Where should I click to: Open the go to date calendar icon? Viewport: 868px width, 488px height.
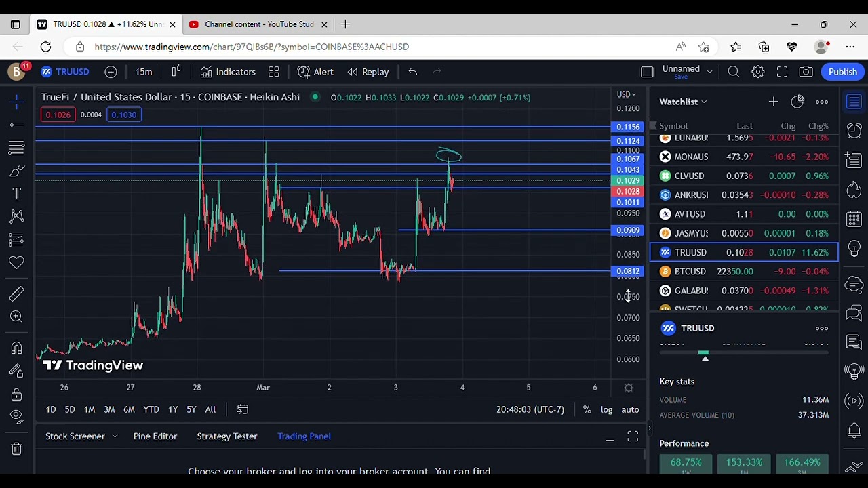click(242, 409)
